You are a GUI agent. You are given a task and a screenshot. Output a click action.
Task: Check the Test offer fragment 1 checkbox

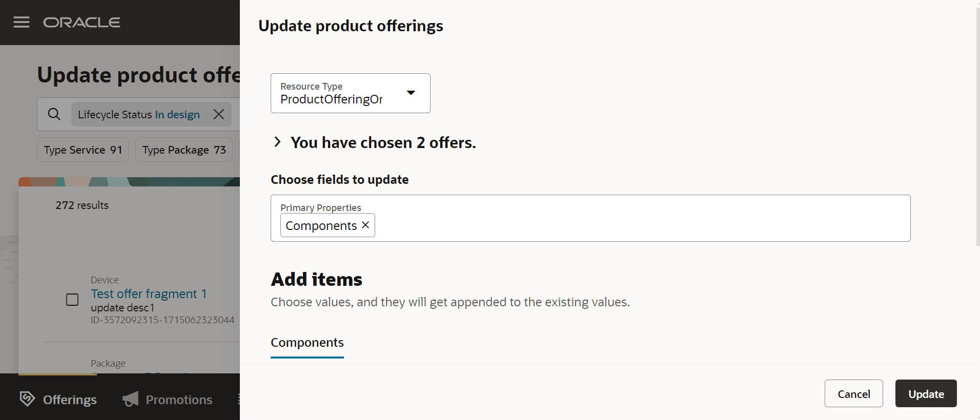[x=72, y=299]
